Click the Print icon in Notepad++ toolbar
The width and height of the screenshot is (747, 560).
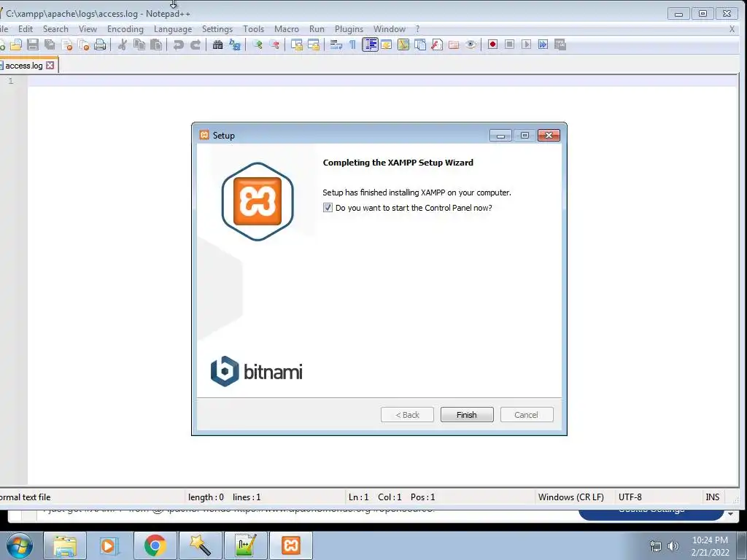coord(100,44)
